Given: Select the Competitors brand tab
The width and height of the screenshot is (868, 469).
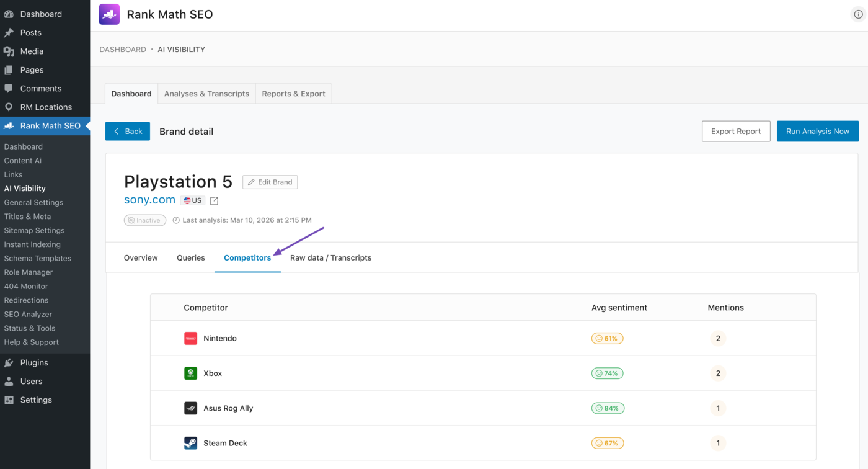Looking at the screenshot, I should [247, 257].
